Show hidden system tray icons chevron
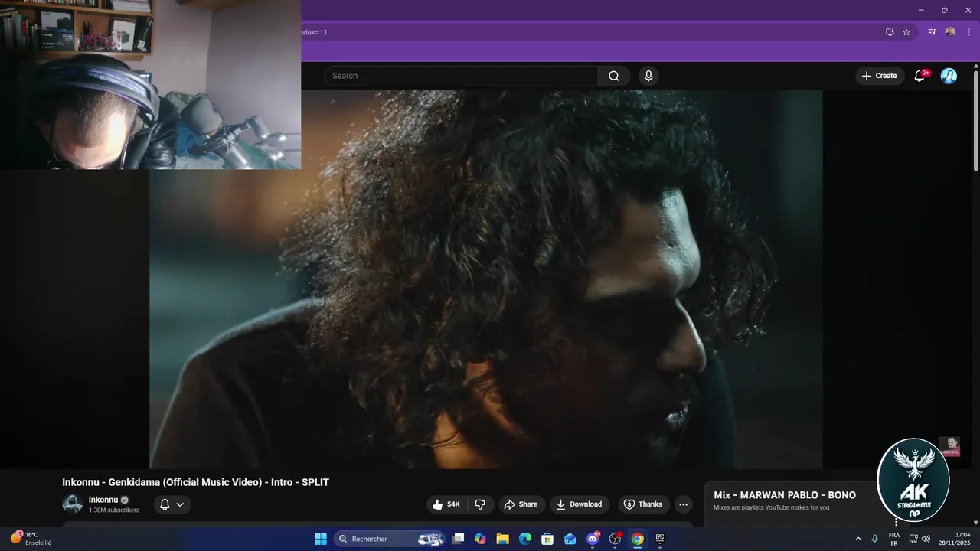980x551 pixels. pyautogui.click(x=858, y=539)
